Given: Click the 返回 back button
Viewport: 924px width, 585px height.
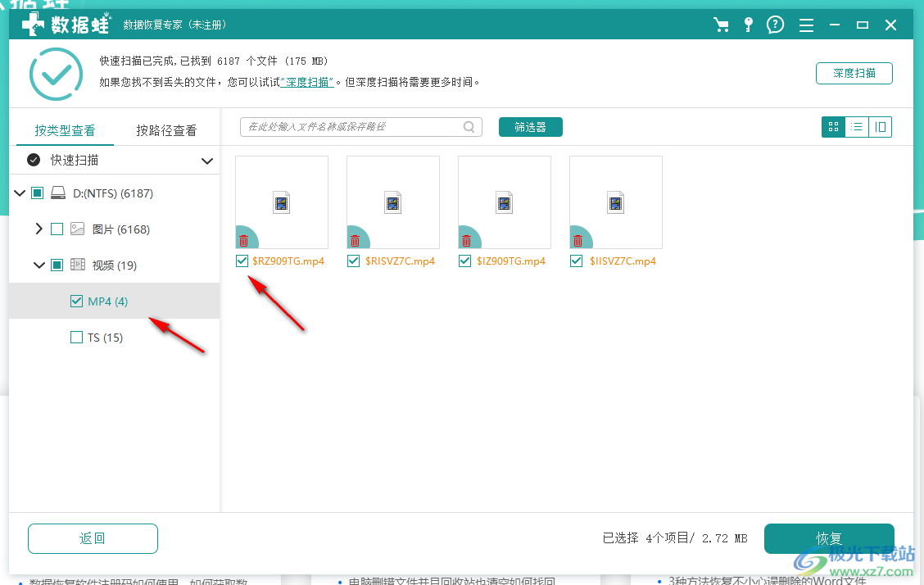Looking at the screenshot, I should click(93, 538).
